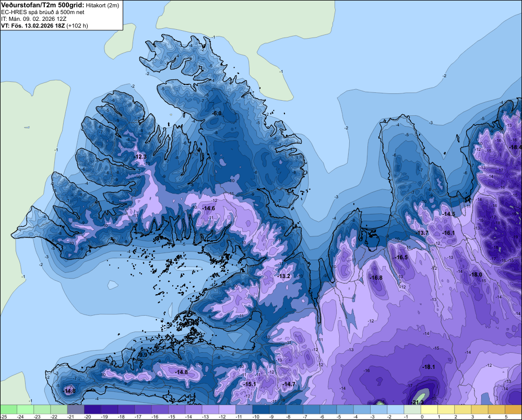Screen dimensions: 522x420
Task: Click the legend number -25
Action: tap(3, 417)
